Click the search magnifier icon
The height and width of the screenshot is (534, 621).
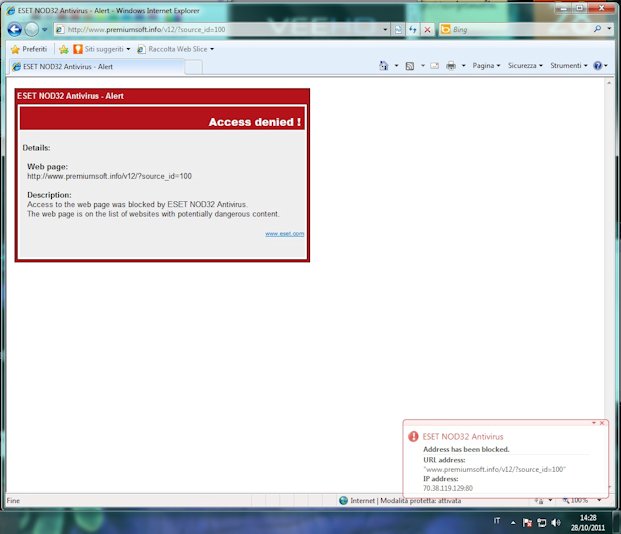coord(598,29)
